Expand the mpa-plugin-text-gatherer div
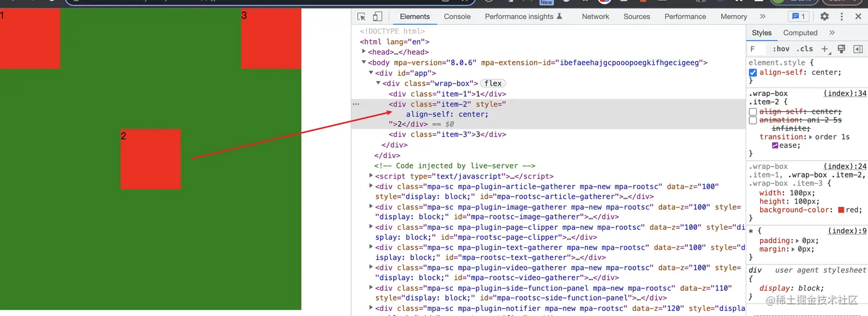Screen dimensions: 868x316 [371, 248]
